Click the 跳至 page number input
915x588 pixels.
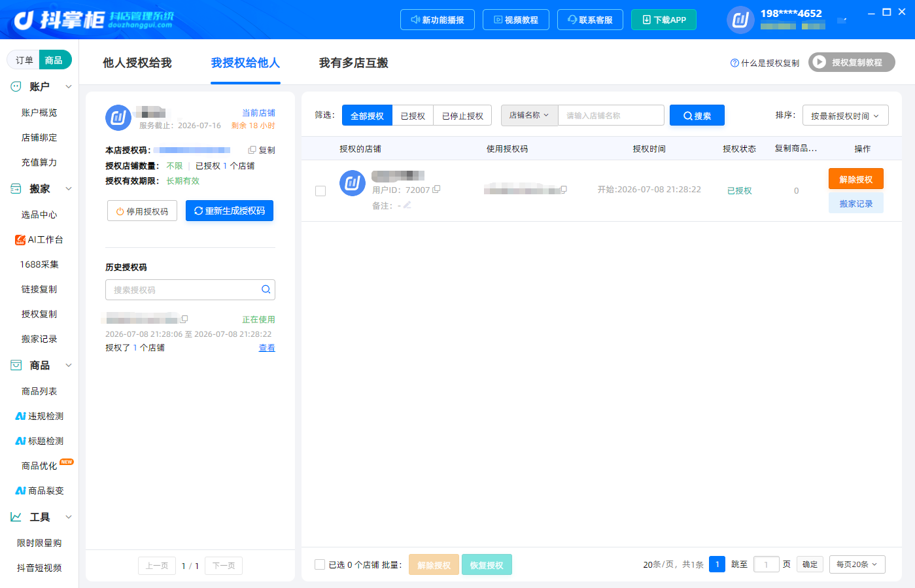(766, 564)
